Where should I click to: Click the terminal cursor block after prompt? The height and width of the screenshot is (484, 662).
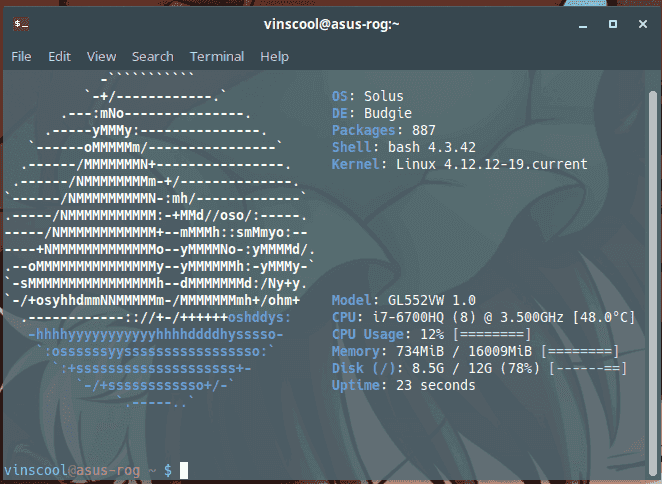[x=184, y=470]
